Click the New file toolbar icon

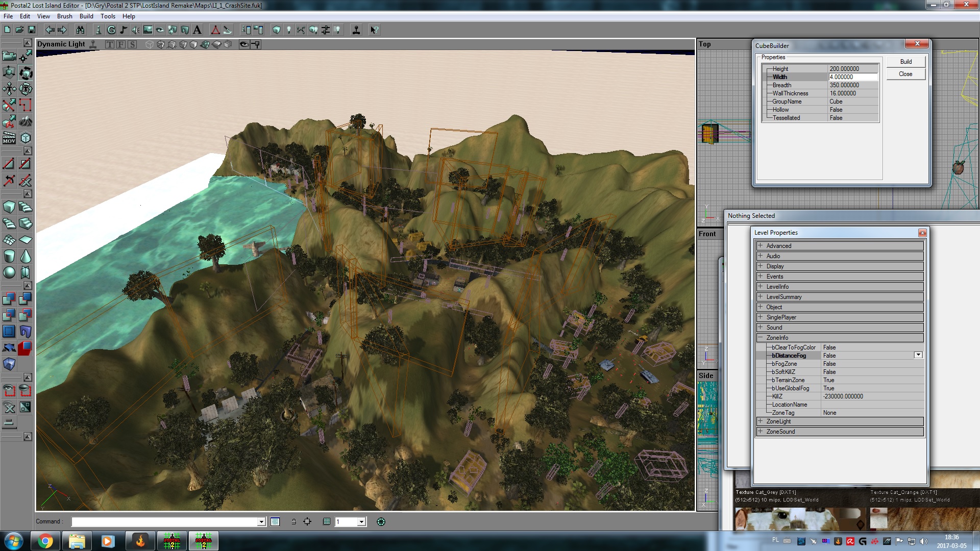8,30
